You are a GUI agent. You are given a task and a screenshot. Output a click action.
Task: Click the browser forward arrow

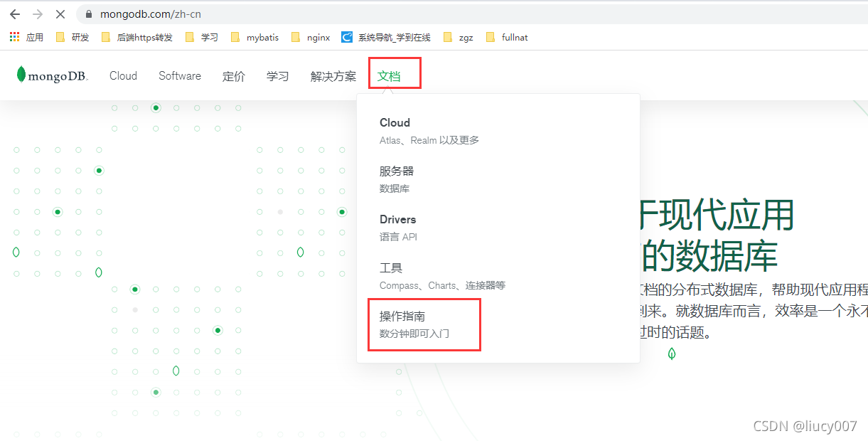(38, 14)
